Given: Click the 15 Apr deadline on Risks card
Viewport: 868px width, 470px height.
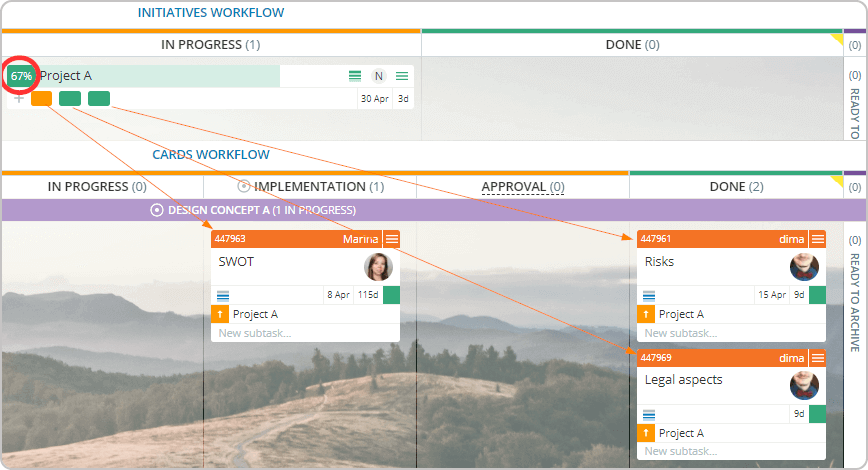Looking at the screenshot, I should (x=772, y=295).
